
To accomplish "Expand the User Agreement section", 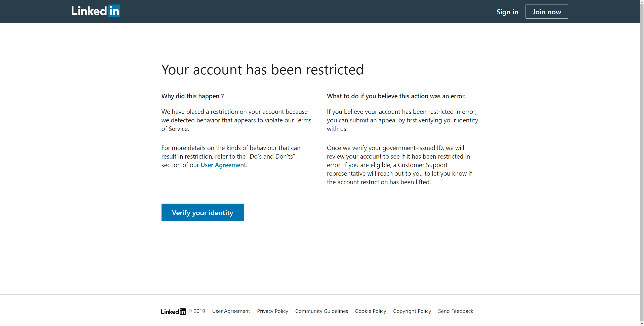I will (x=223, y=165).
